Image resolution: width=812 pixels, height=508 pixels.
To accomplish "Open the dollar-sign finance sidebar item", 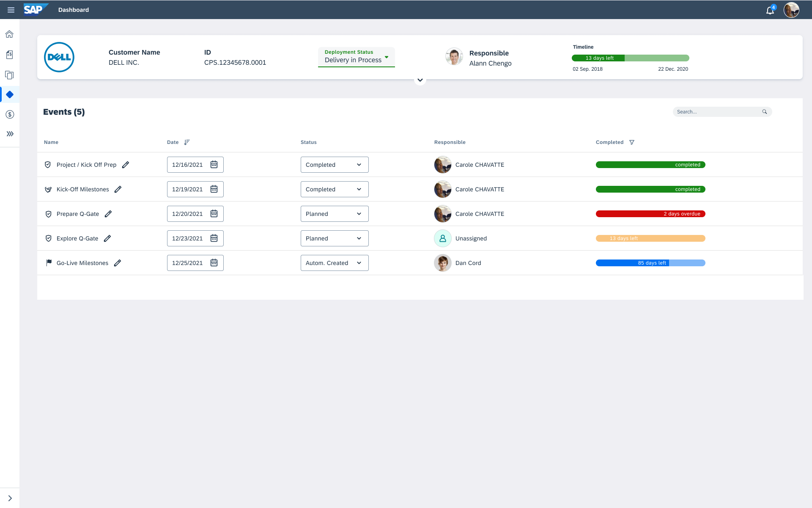I will tap(10, 114).
